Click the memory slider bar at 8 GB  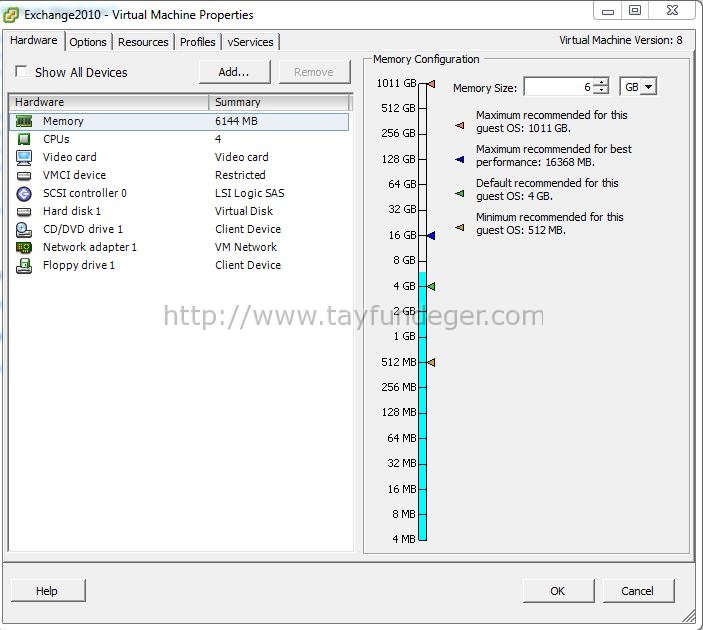[x=422, y=261]
